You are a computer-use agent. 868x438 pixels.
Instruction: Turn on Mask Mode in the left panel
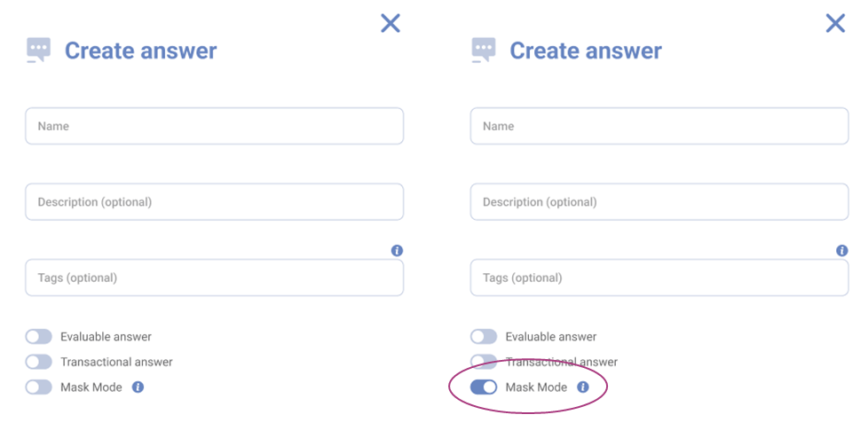tap(39, 387)
